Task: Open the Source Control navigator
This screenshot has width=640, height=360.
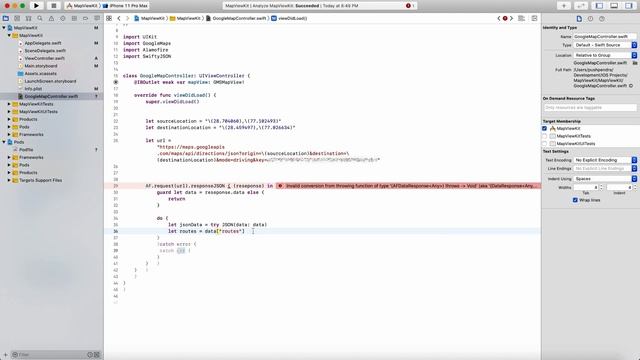Action: pyautogui.click(x=17, y=18)
